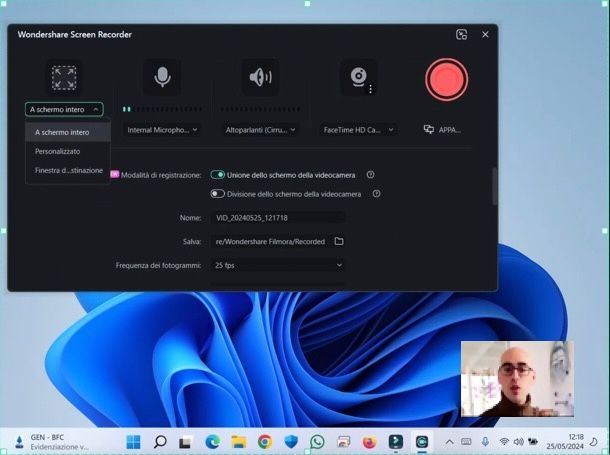Click help icon beside 'Unione dello schermo'
Viewport: 610px width, 455px height.
(370, 175)
